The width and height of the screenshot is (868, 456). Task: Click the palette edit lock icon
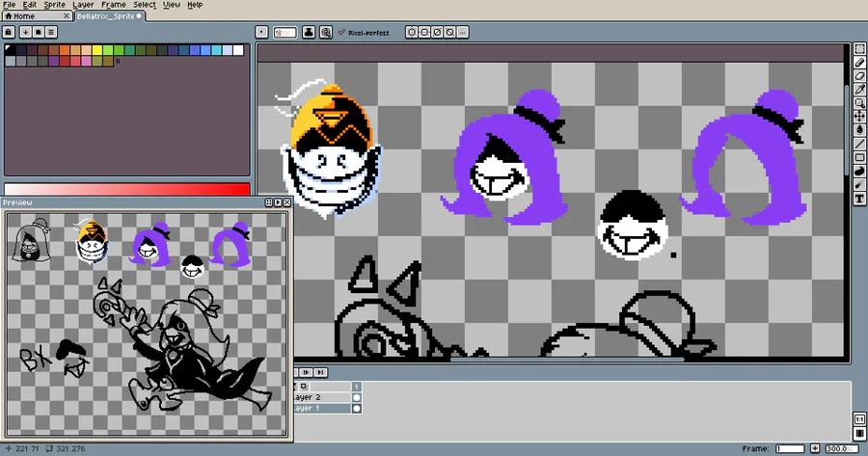tap(9, 32)
